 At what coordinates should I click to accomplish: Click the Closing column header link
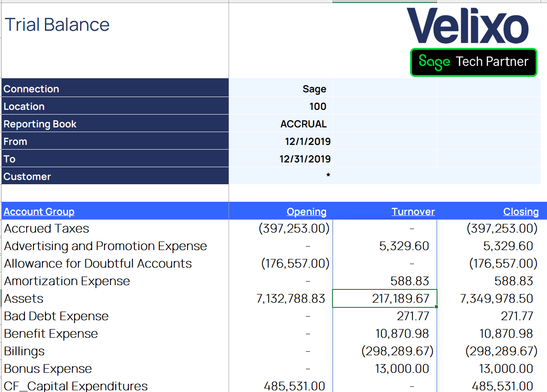(521, 212)
